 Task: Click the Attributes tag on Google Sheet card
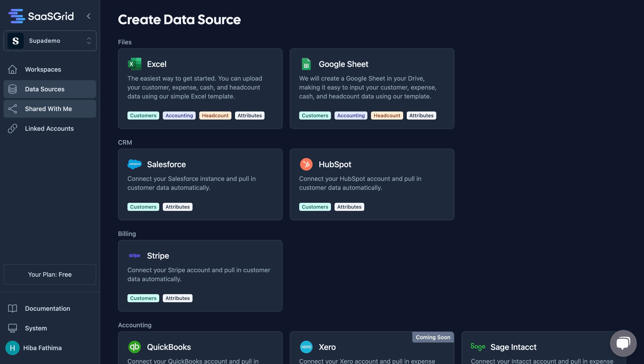[422, 116]
